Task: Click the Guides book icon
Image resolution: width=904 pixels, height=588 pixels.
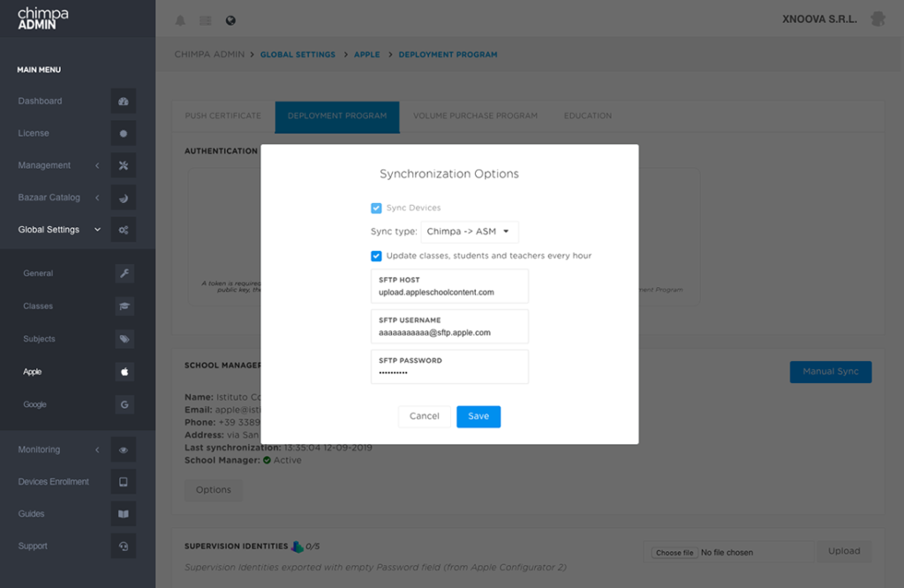Action: [124, 514]
